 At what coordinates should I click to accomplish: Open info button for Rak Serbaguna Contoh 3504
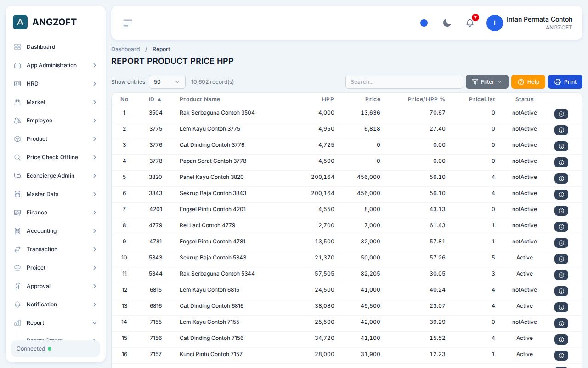561,114
